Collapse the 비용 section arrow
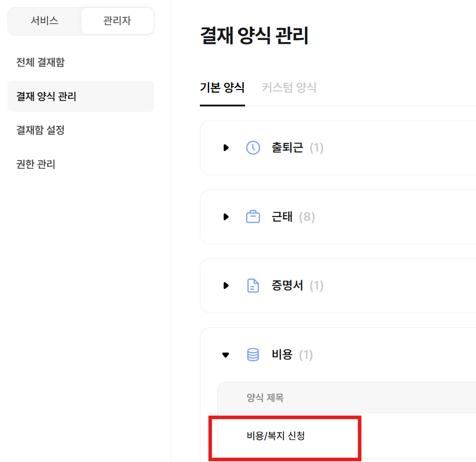This screenshot has width=476, height=462. tap(226, 355)
